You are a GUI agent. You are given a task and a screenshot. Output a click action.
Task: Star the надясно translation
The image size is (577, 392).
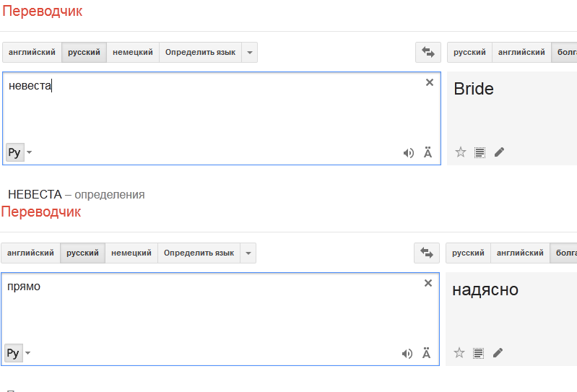(459, 353)
